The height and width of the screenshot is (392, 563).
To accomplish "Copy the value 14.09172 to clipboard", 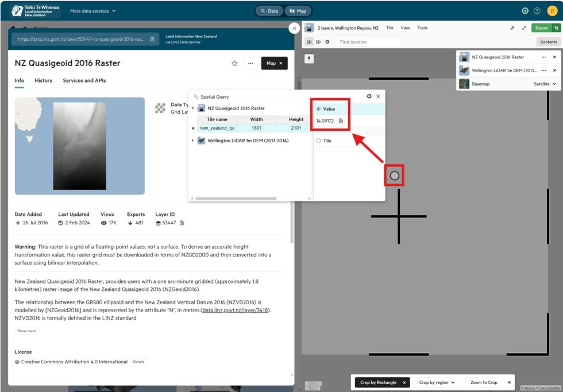I will (341, 121).
